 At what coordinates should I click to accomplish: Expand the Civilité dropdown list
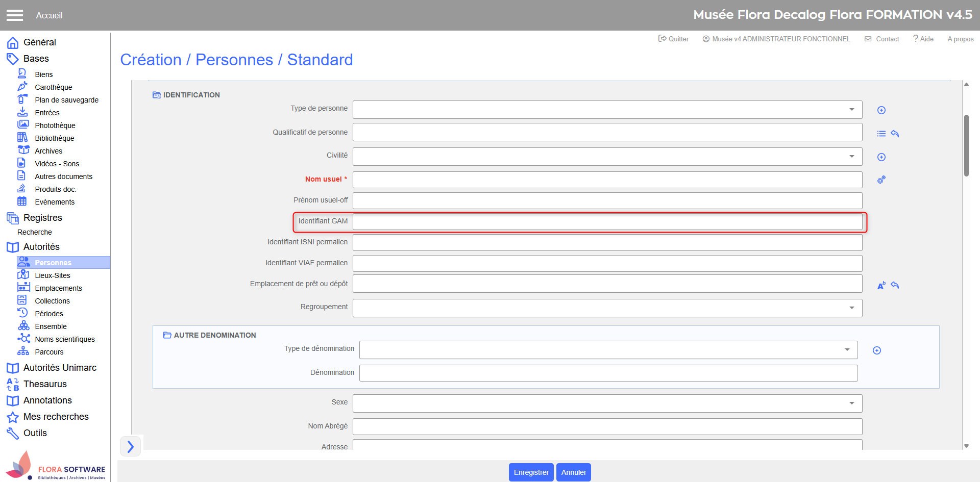tap(607, 157)
